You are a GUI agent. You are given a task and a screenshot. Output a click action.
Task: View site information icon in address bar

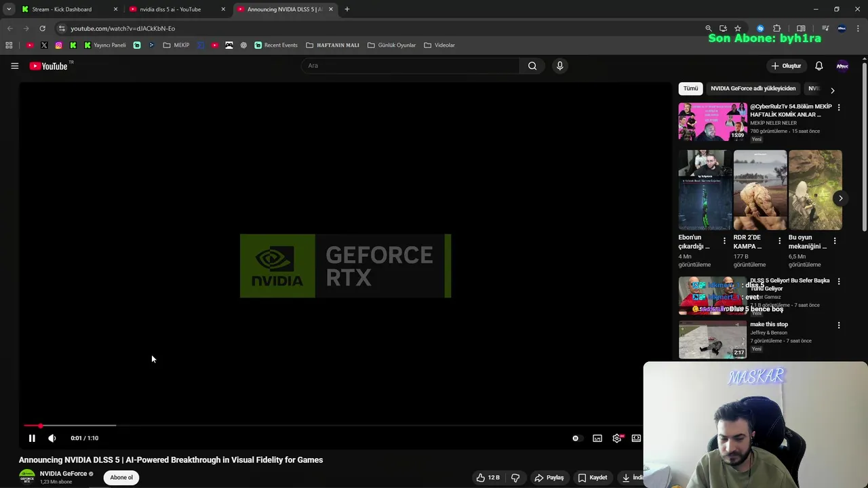[62, 28]
